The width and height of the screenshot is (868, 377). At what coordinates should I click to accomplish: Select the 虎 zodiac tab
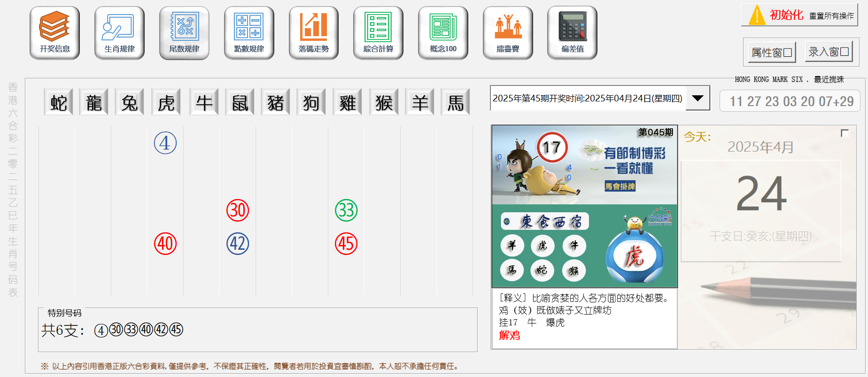coord(166,102)
